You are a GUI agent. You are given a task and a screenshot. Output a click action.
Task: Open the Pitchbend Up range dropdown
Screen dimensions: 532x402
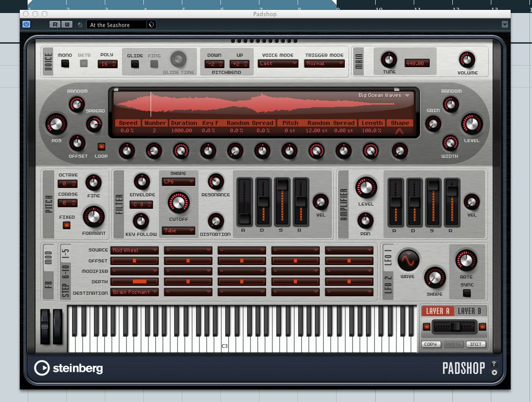239,64
